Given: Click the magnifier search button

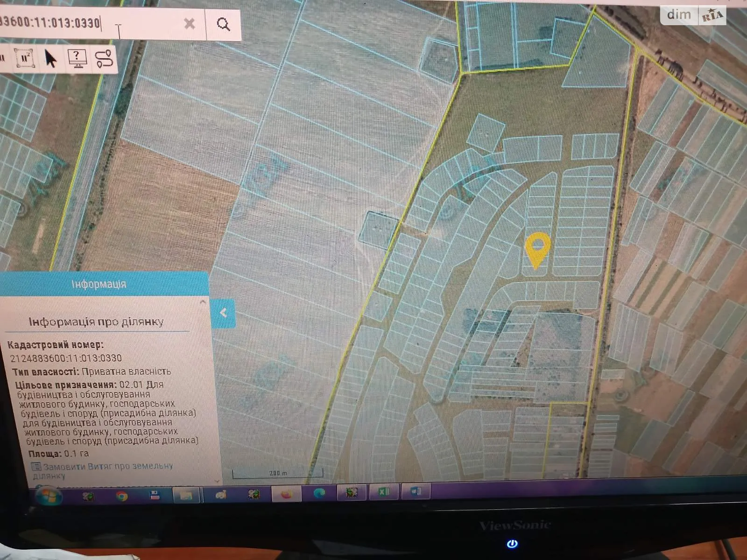Looking at the screenshot, I should 224,24.
